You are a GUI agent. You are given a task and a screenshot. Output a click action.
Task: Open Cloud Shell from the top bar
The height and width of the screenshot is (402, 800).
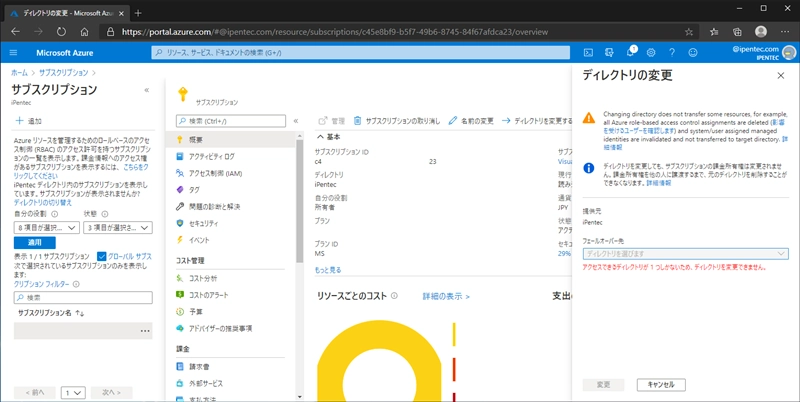[588, 52]
